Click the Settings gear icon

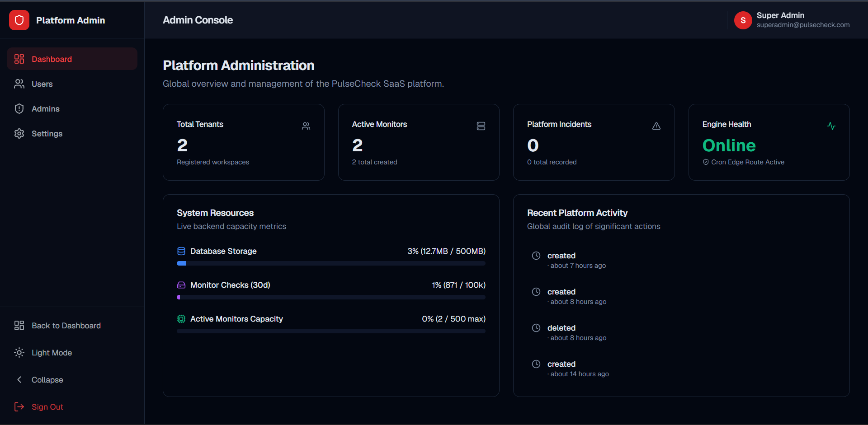(x=19, y=133)
